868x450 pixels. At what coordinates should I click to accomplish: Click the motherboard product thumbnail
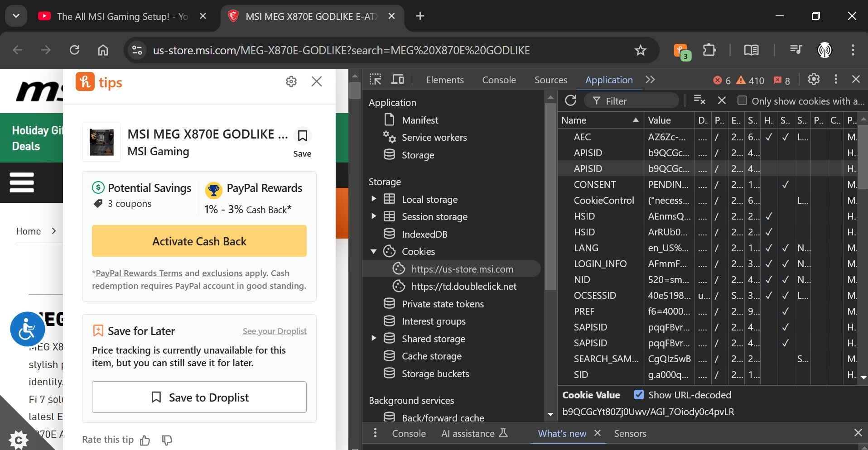point(101,142)
